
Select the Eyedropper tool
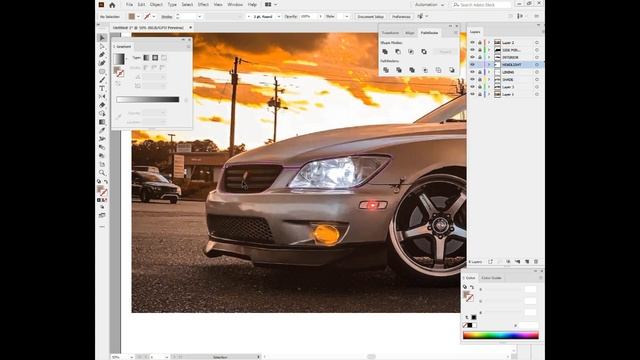tap(102, 130)
